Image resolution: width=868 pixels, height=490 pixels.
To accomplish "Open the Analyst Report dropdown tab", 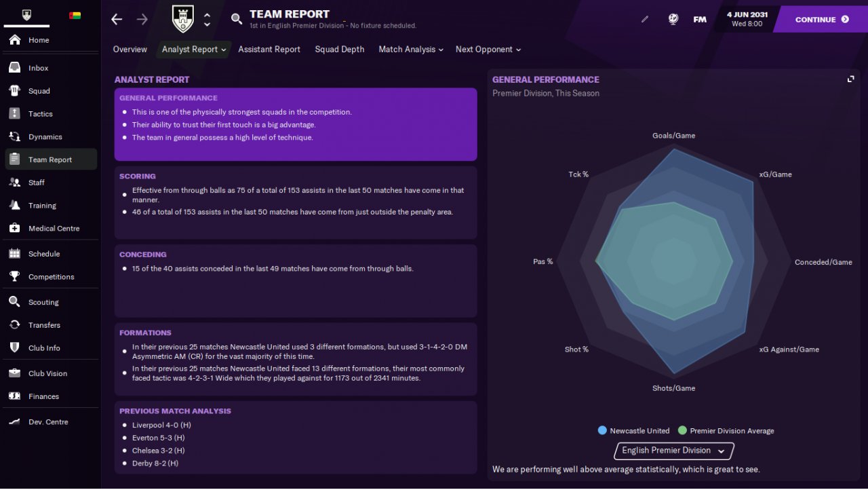I will pyautogui.click(x=194, y=50).
